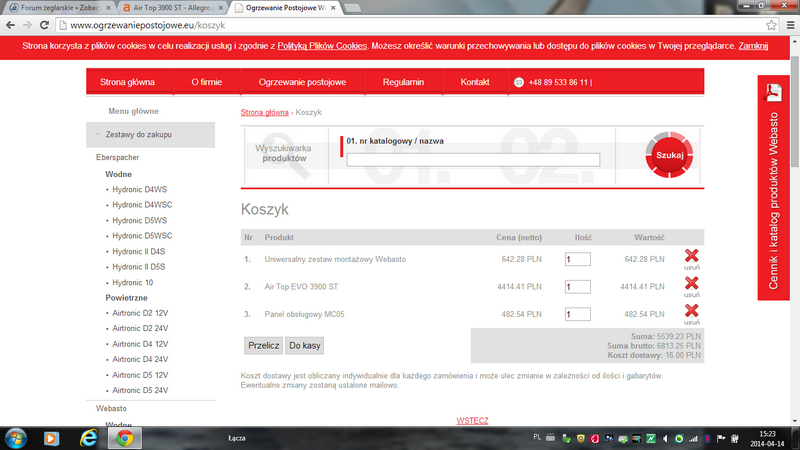The image size is (800, 450).
Task: Open the Airtronic D4 24V category
Action: (140, 360)
